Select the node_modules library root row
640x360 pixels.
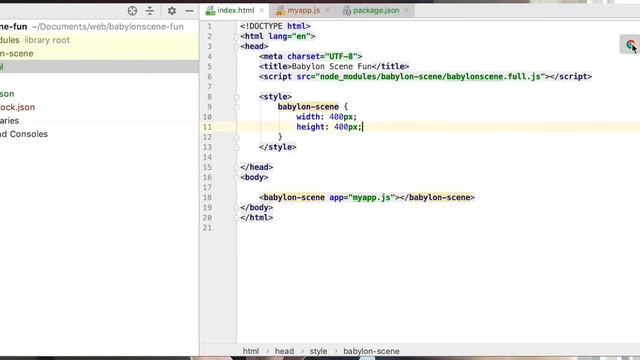click(99, 40)
